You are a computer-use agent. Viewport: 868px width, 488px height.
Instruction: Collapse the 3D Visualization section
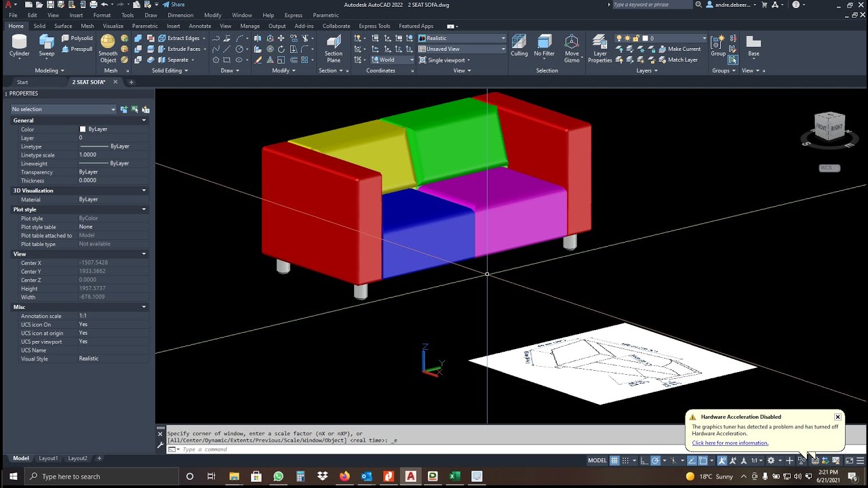[144, 190]
